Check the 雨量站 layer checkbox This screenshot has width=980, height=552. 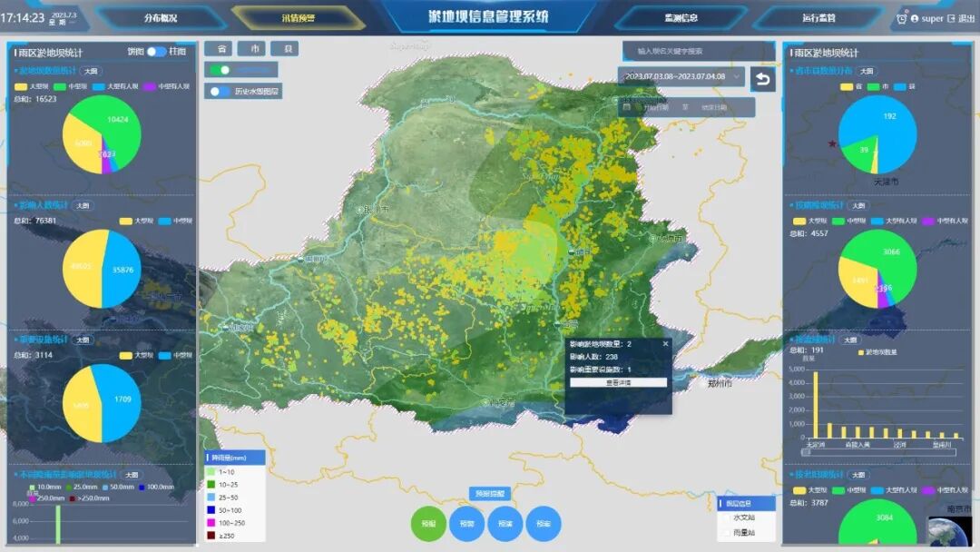(726, 533)
